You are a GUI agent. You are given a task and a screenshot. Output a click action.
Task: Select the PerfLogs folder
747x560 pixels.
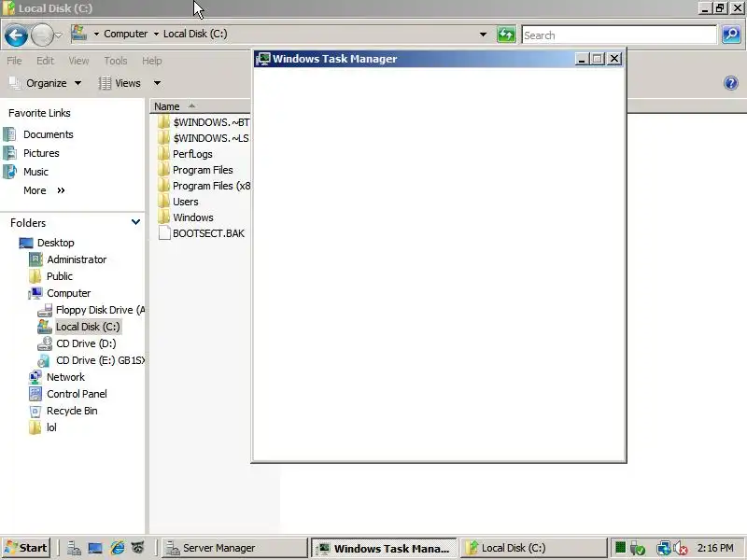click(x=192, y=154)
